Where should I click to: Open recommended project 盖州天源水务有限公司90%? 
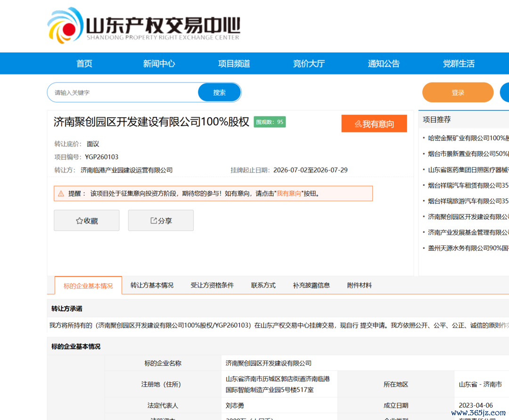pos(468,248)
